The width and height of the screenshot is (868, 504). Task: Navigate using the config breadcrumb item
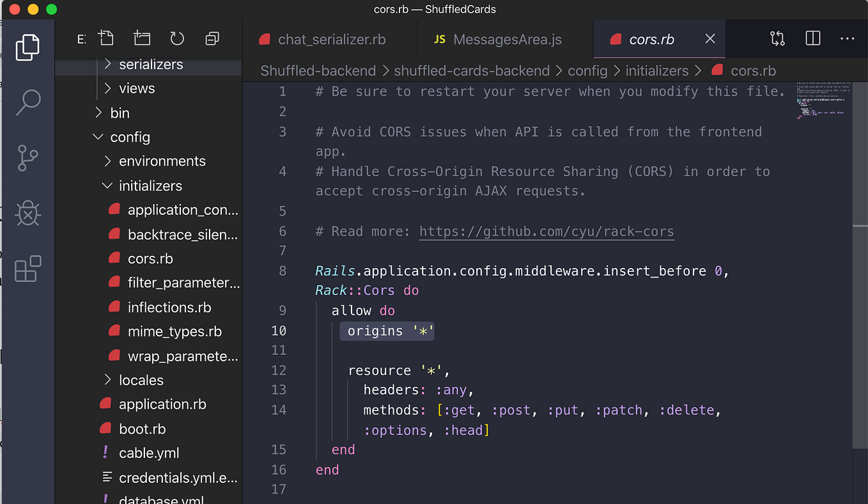tap(587, 70)
